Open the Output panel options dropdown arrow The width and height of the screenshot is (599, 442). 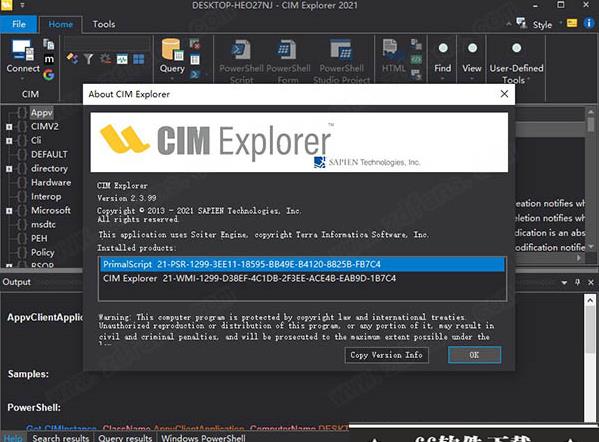[x=564, y=283]
